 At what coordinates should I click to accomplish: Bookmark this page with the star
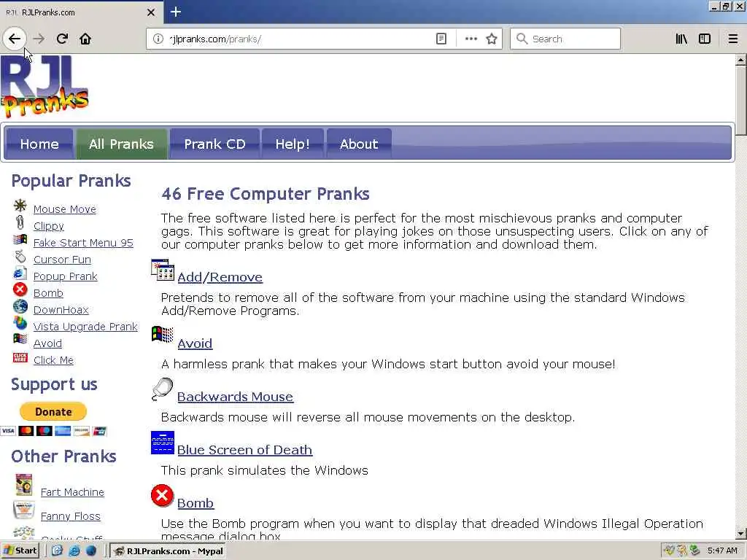coord(492,39)
